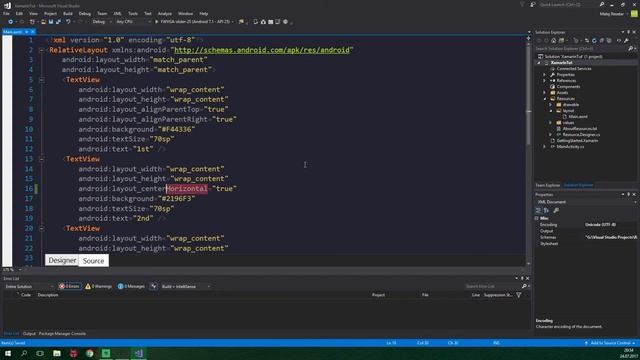Open the Build menu
The image size is (640, 360).
coord(68,13)
